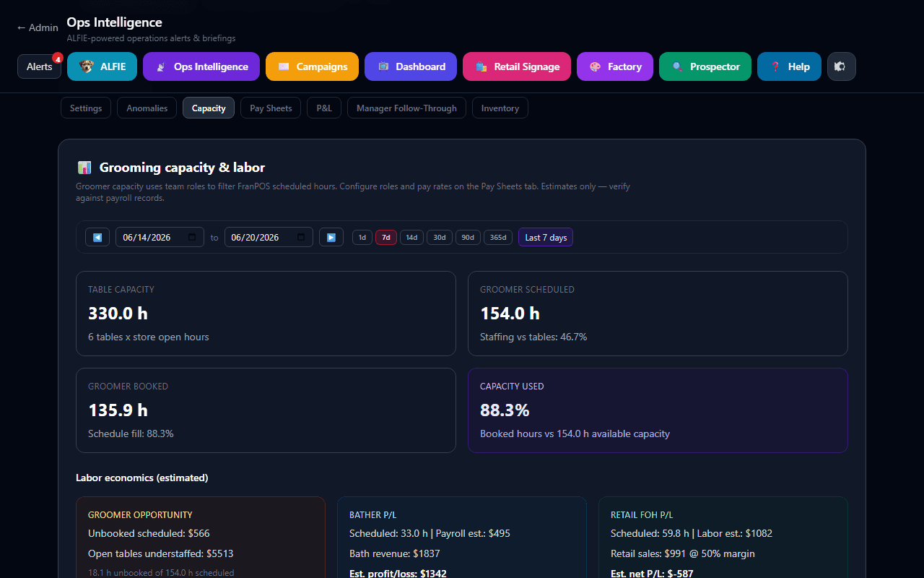Viewport: 924px width, 578px height.
Task: Click 'Est. net P/L: $-587' line
Action: click(653, 573)
